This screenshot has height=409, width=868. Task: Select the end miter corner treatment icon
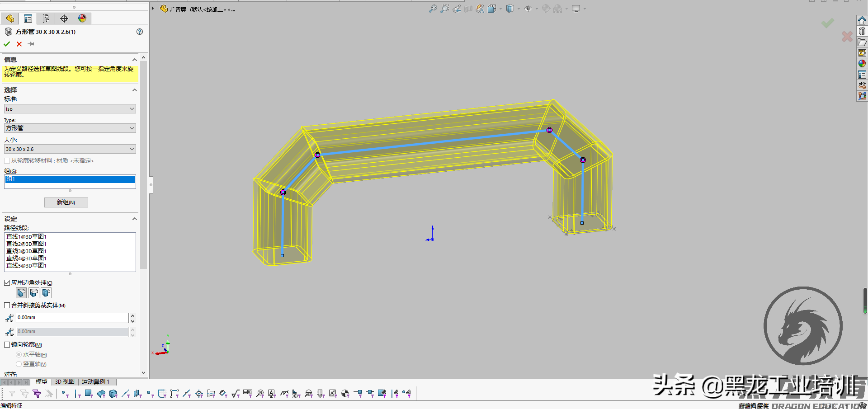[x=21, y=293]
